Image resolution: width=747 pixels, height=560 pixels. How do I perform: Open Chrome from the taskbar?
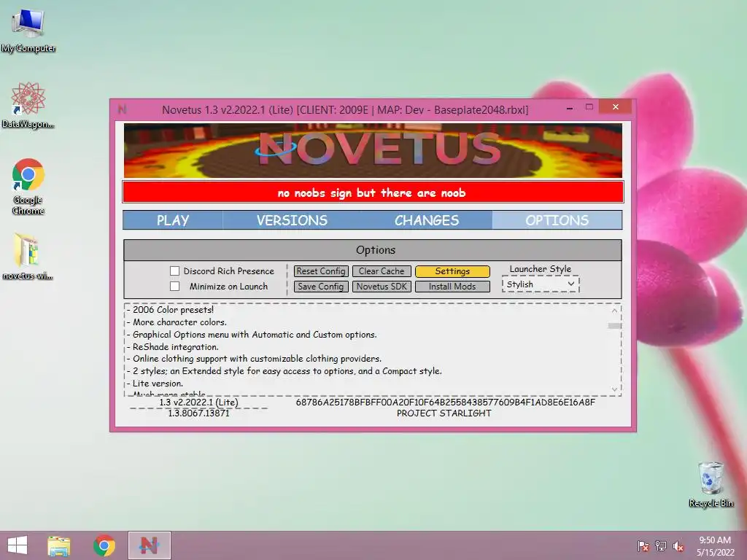104,545
